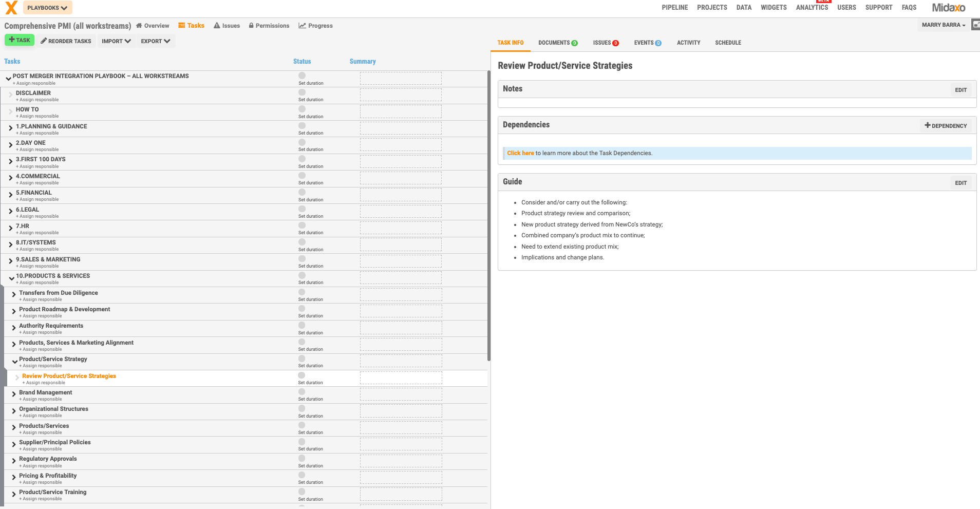This screenshot has height=509, width=980.
Task: Click status circle for Brand Management row
Action: tap(302, 392)
